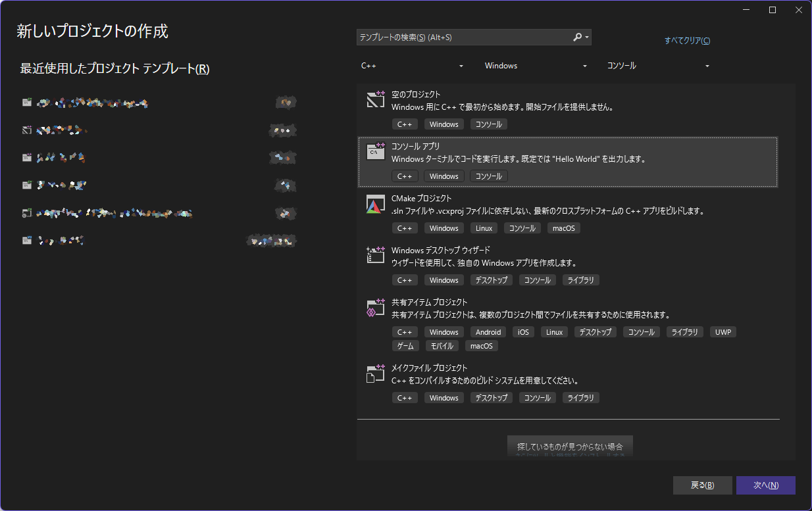This screenshot has width=812, height=511.
Task: Click the すべてクリア link
Action: (687, 40)
